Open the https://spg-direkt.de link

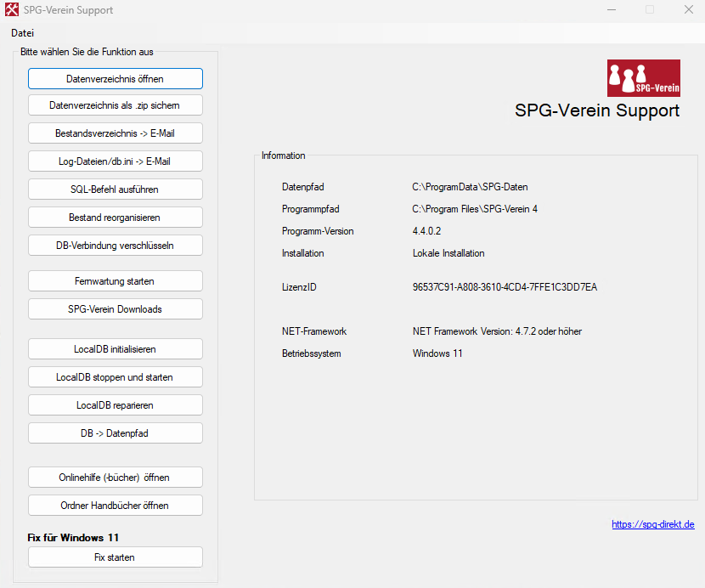pos(652,525)
